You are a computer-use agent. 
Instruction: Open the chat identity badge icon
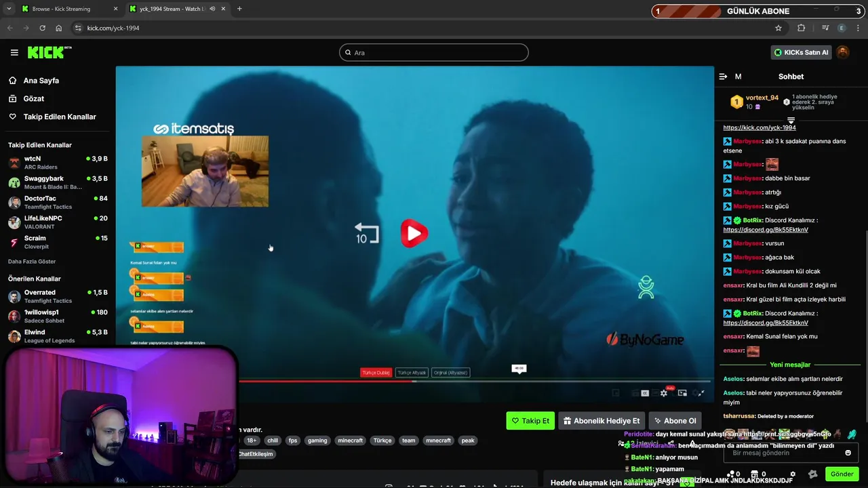pos(812,474)
